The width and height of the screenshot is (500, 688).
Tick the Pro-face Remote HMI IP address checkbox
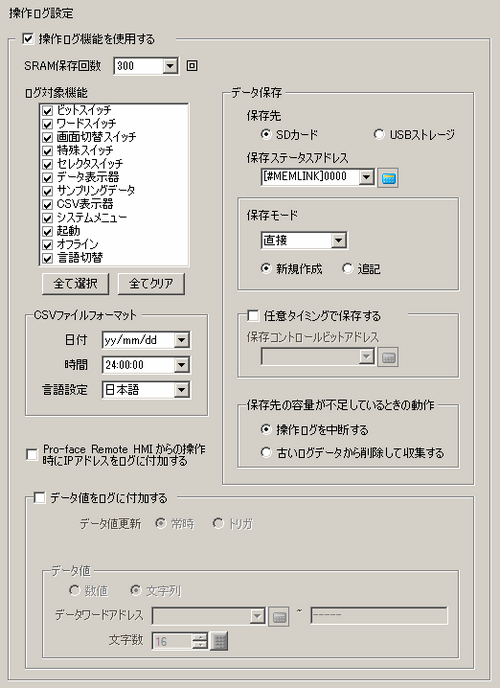(x=32, y=455)
